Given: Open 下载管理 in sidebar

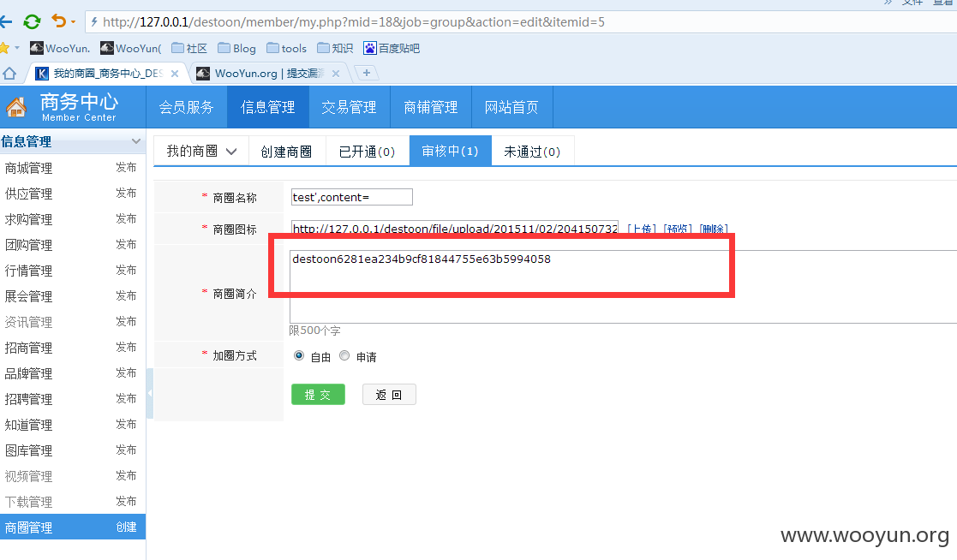Looking at the screenshot, I should (x=28, y=502).
